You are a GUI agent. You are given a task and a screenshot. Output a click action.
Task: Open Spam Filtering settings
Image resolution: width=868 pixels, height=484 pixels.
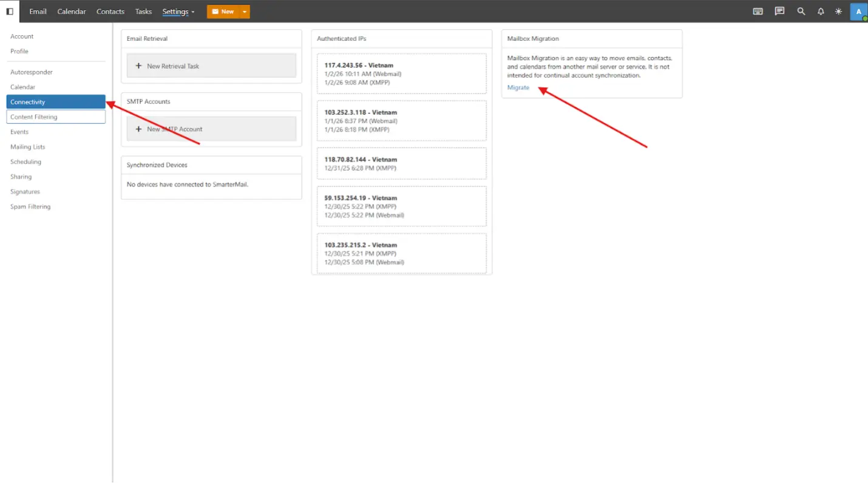point(56,206)
